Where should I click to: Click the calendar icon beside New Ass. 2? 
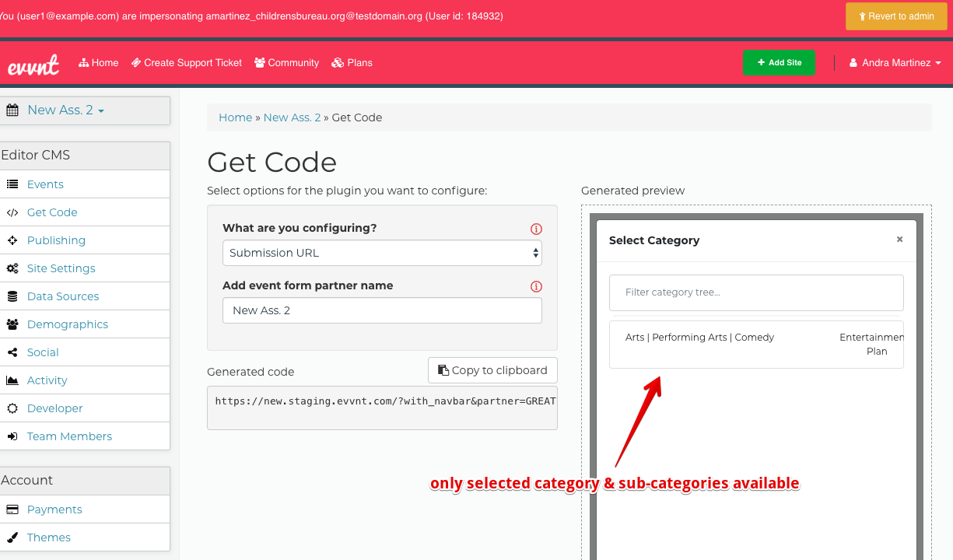click(x=12, y=110)
